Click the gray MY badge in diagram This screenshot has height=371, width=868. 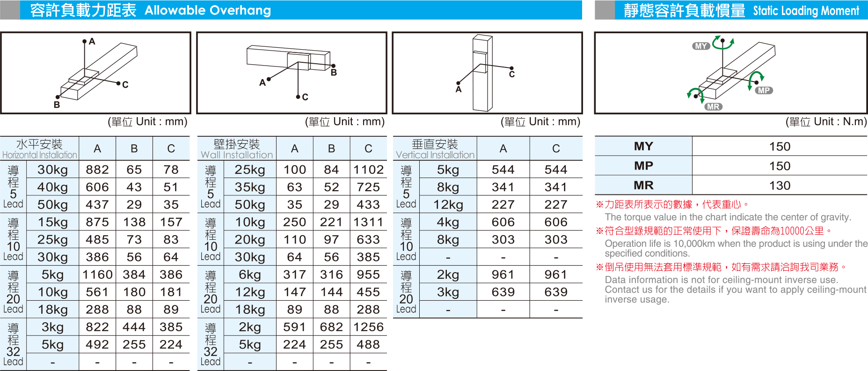click(700, 46)
